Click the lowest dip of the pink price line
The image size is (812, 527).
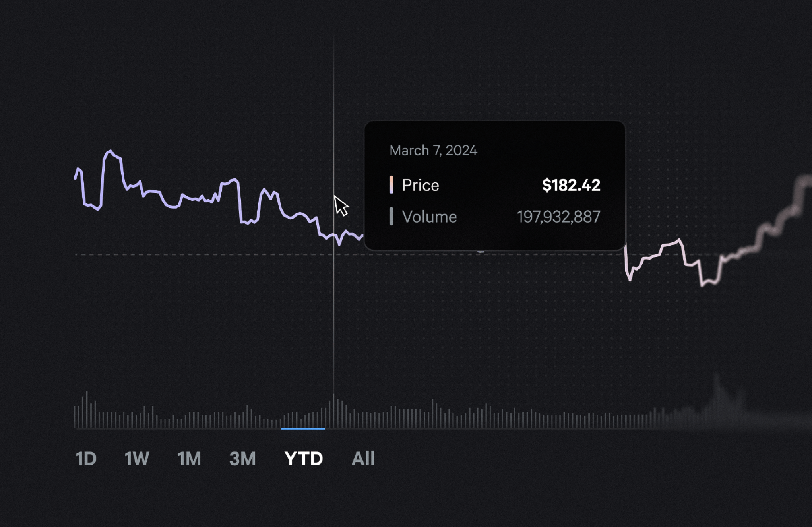[x=702, y=284]
